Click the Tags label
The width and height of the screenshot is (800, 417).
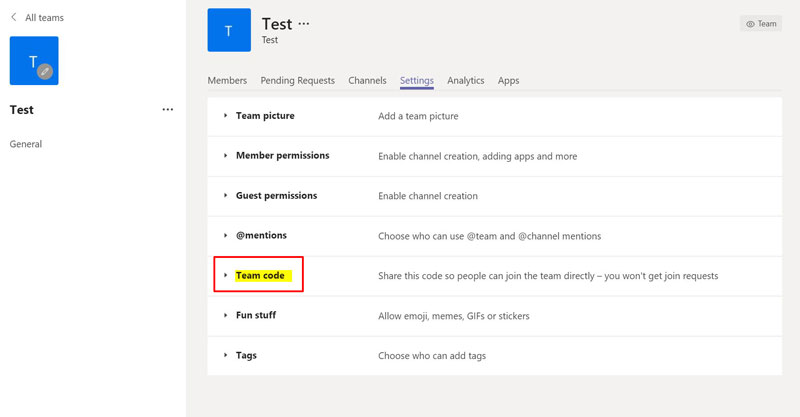pyautogui.click(x=246, y=356)
